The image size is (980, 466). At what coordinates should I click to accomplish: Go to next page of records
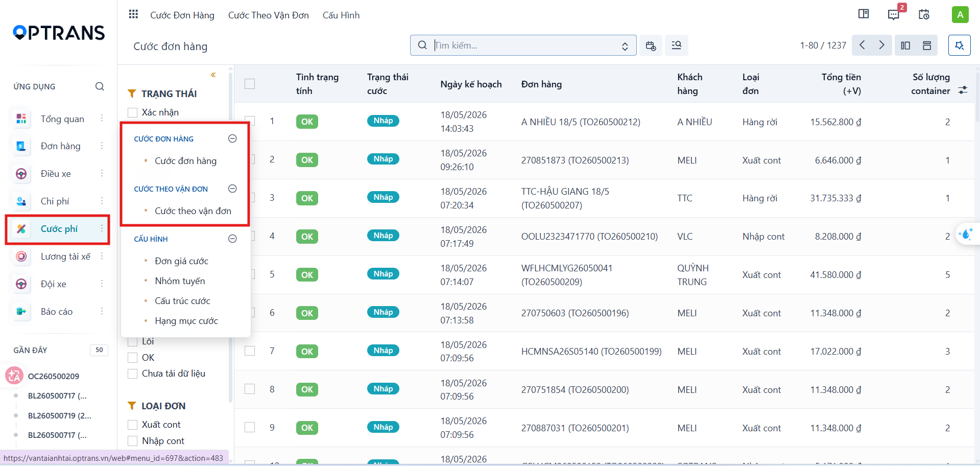[882, 45]
